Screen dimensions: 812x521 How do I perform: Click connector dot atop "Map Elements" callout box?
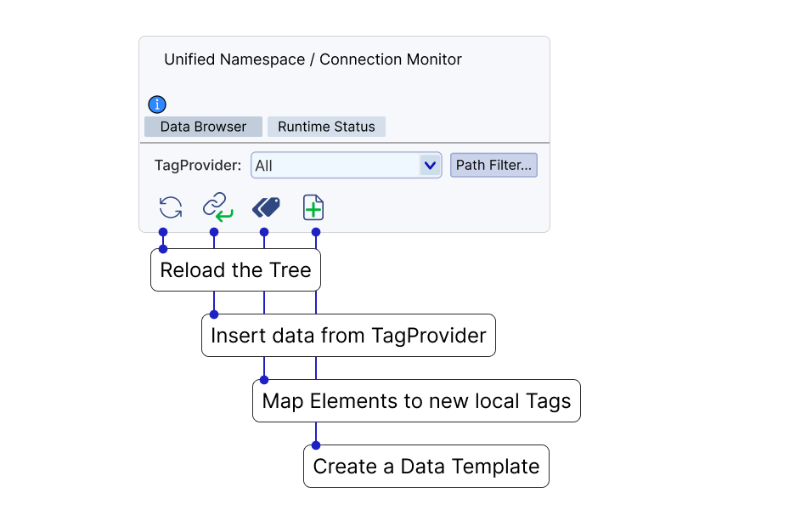pyautogui.click(x=264, y=379)
